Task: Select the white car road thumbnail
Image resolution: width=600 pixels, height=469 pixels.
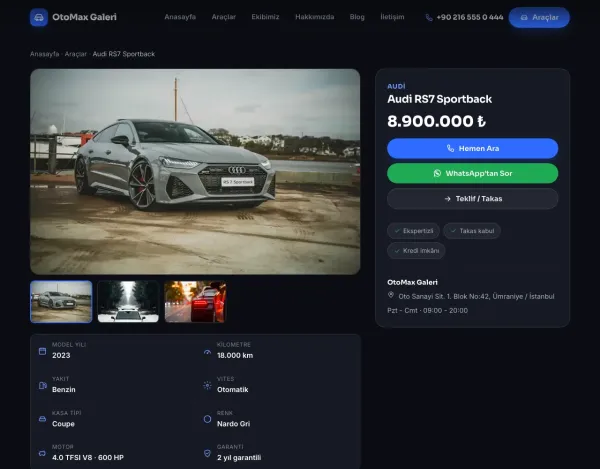Action: coord(128,302)
